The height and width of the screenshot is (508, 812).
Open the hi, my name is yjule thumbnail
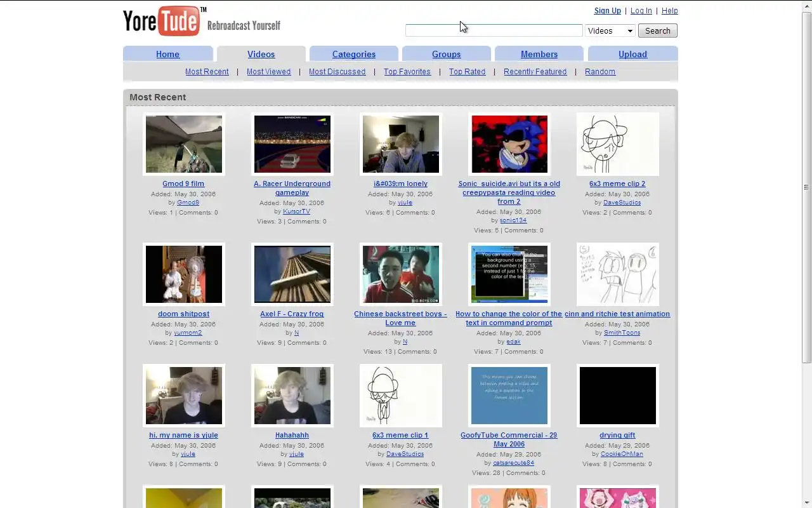(184, 396)
